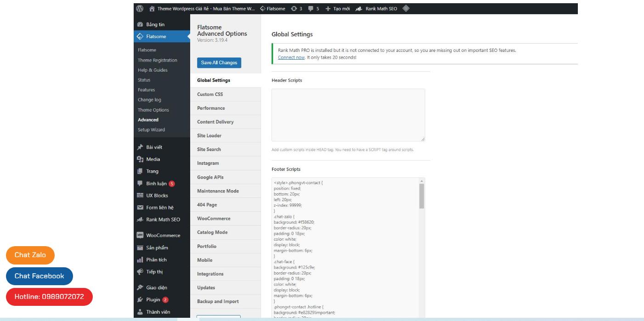The image size is (644, 321).
Task: Click the Footer Scripts scrollbar thumb
Action: [x=422, y=196]
